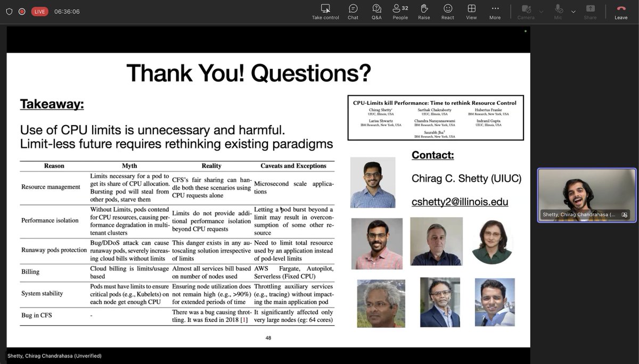Open the View layout options

471,12
